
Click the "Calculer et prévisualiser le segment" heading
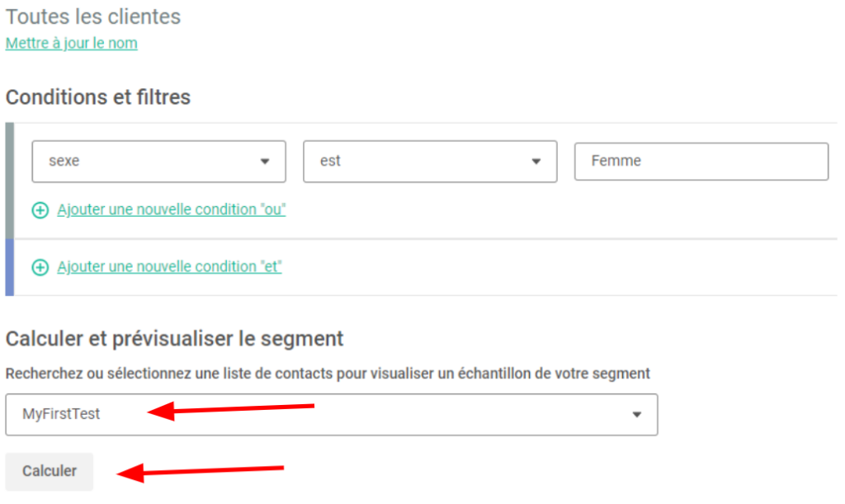click(x=175, y=339)
